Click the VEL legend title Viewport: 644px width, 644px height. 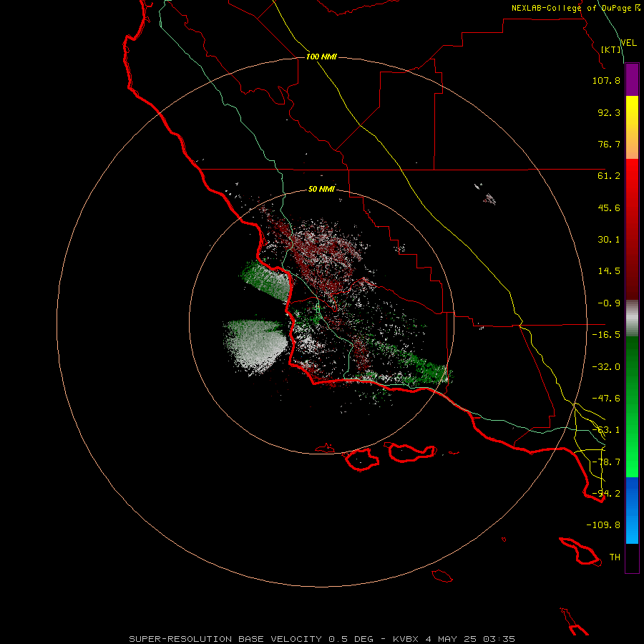(629, 43)
